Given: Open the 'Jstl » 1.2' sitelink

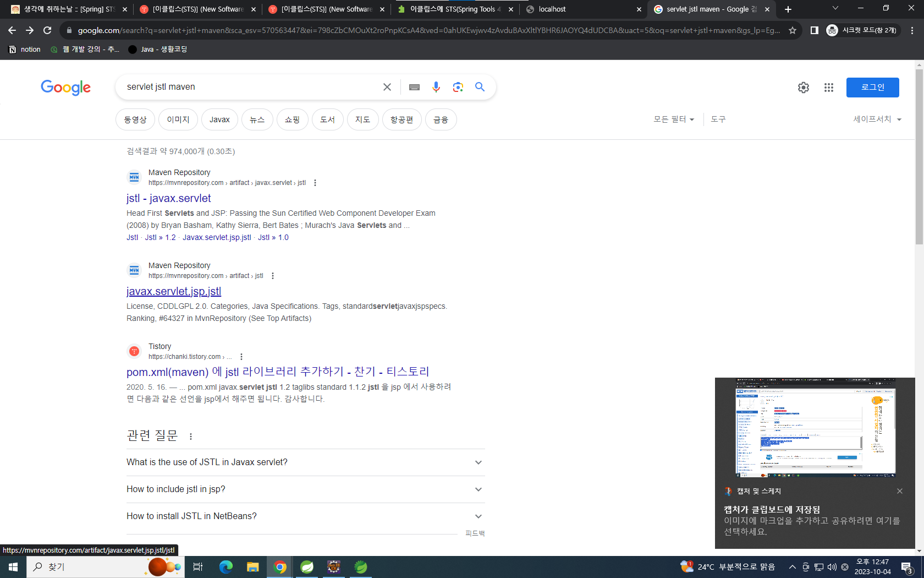Looking at the screenshot, I should click(161, 237).
